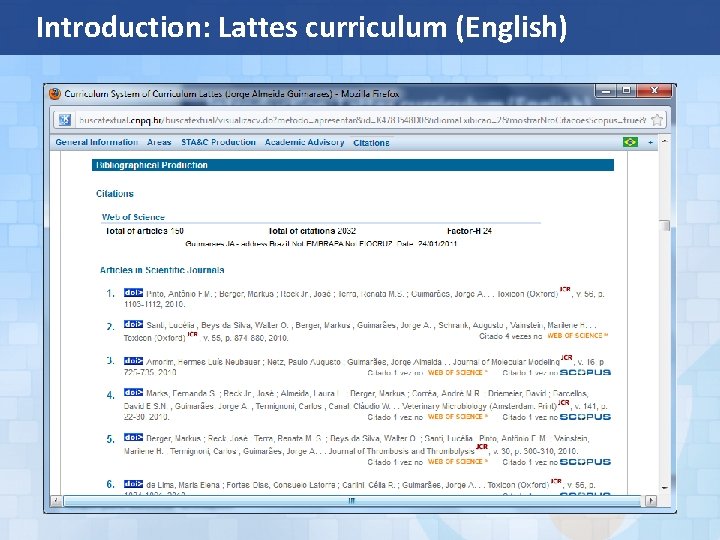Maximize the Firefox window
This screenshot has height=540, width=720.
(626, 91)
